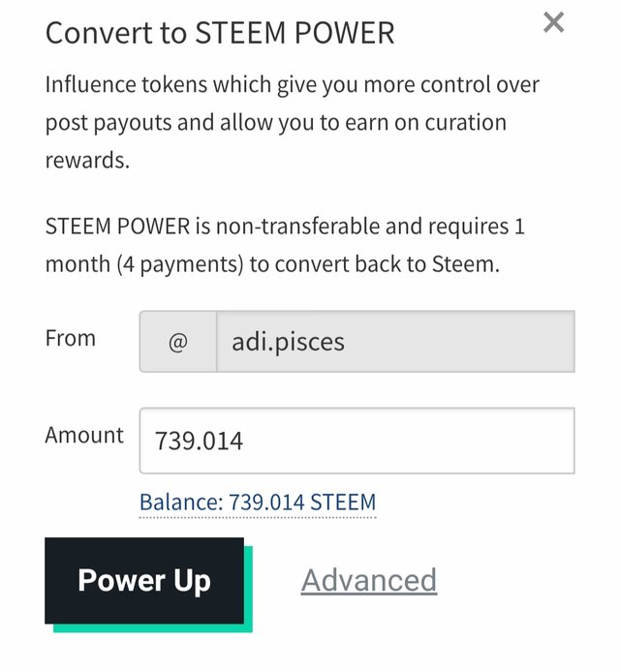Click the @ username prefix symbol
This screenshot has height=672, width=620.
click(x=178, y=342)
